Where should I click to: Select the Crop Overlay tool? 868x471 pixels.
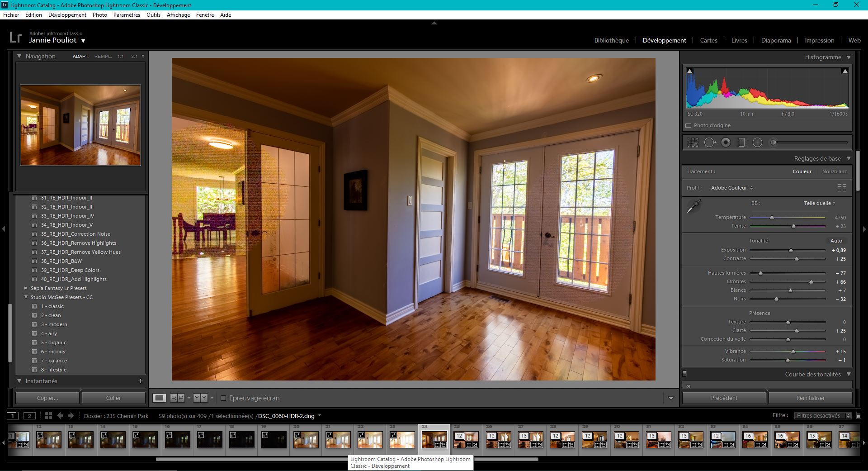[x=693, y=142]
